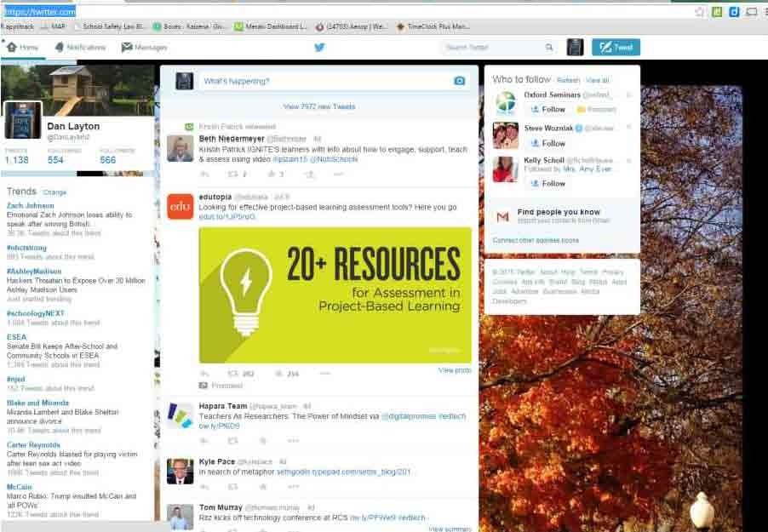Follow Steve Wozniak
The height and width of the screenshot is (532, 768).
pos(547,144)
